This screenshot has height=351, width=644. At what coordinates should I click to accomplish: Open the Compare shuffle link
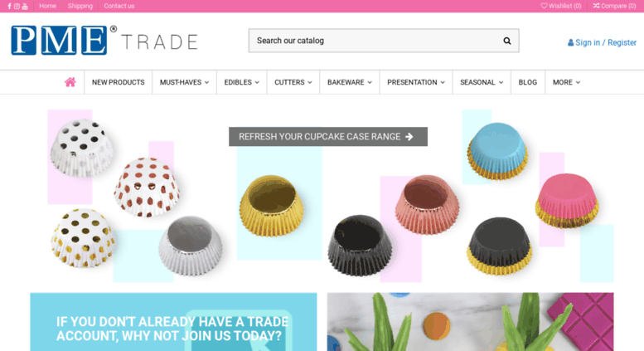tap(614, 6)
